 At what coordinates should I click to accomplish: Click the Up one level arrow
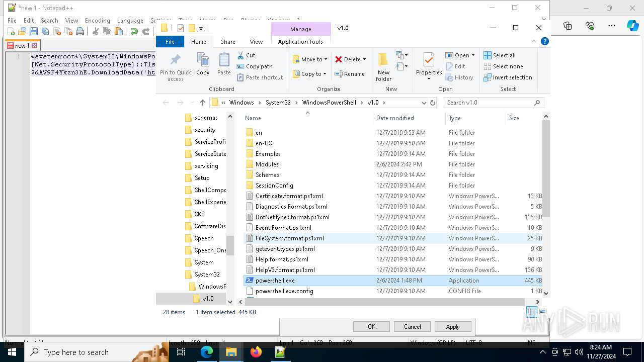(203, 103)
